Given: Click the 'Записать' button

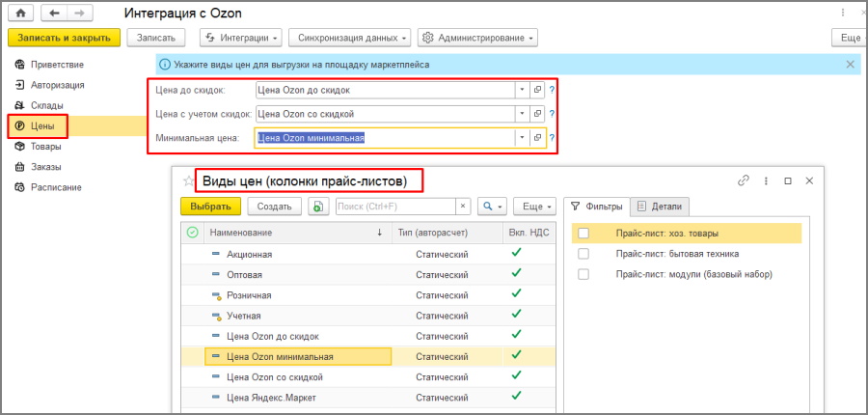Looking at the screenshot, I should pyautogui.click(x=156, y=38).
